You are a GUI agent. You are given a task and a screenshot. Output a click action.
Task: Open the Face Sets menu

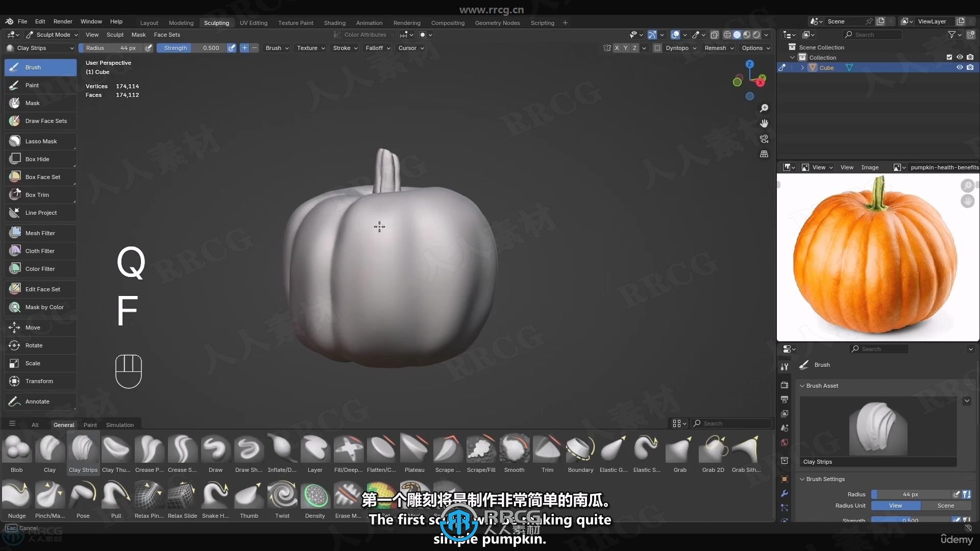(167, 35)
